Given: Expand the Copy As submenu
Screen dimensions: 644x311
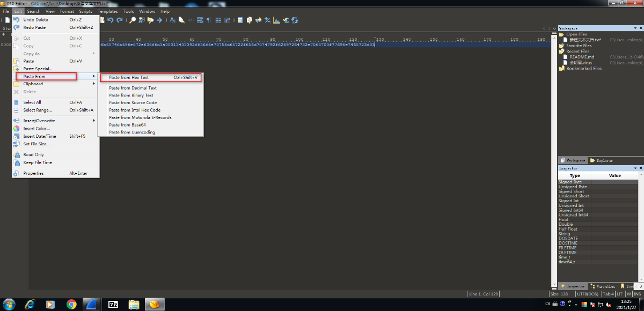Looking at the screenshot, I should pos(56,54).
